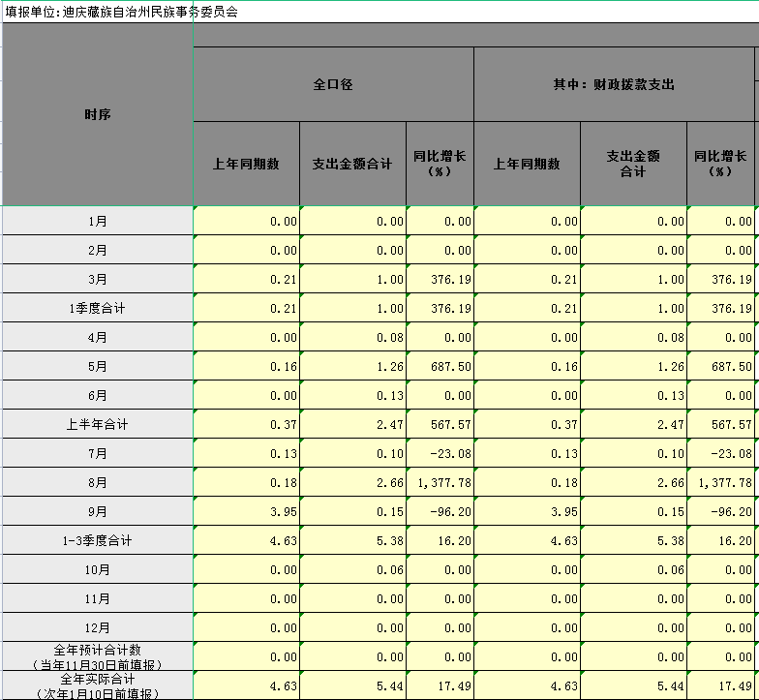The height and width of the screenshot is (700, 759).
Task: Select 财政拨款 支出金额合计 cell for 全年实际合计
Action: [x=633, y=685]
